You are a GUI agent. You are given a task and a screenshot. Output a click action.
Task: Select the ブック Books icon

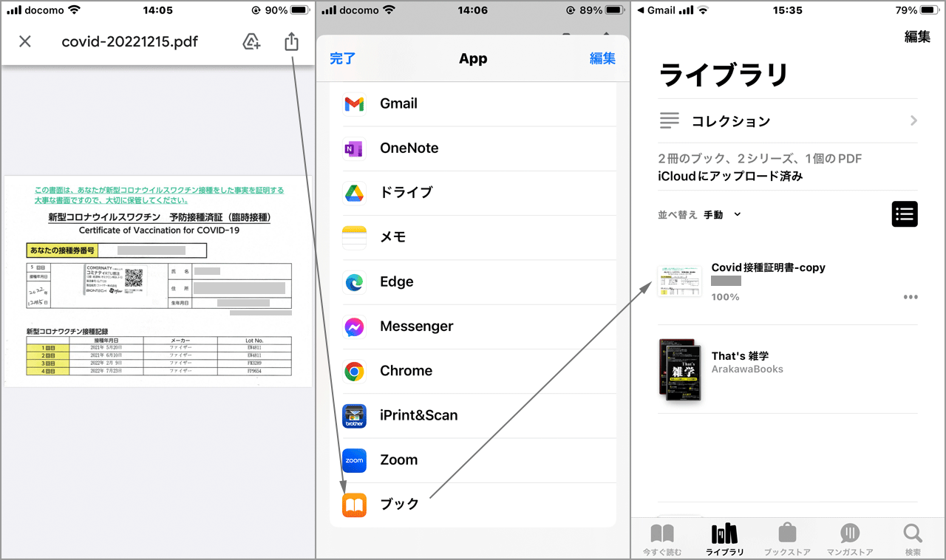(354, 505)
